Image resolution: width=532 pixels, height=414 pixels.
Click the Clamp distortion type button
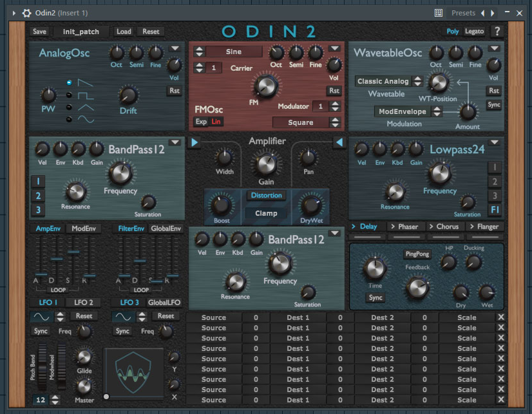coord(266,213)
